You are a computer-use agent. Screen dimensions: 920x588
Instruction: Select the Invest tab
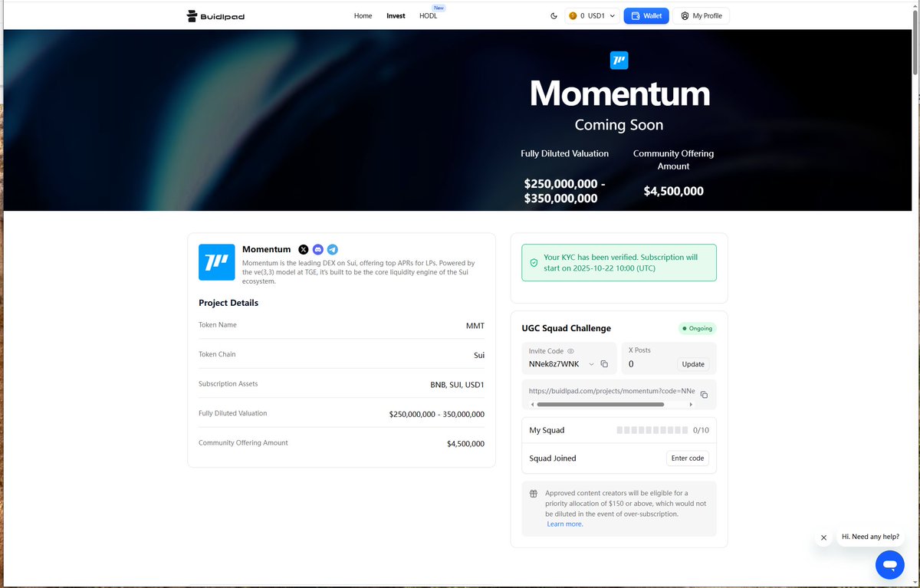click(396, 15)
